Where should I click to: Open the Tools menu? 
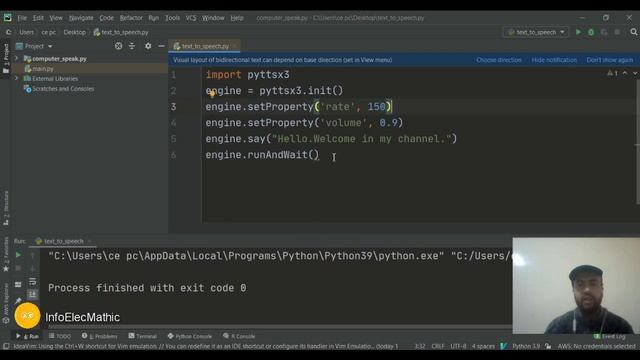172,18
